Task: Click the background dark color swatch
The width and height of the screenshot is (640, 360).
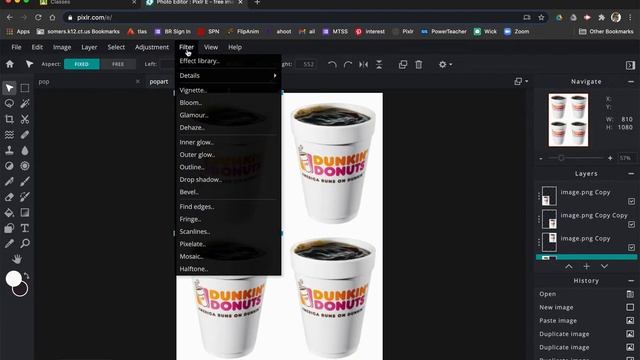Action: point(21,290)
